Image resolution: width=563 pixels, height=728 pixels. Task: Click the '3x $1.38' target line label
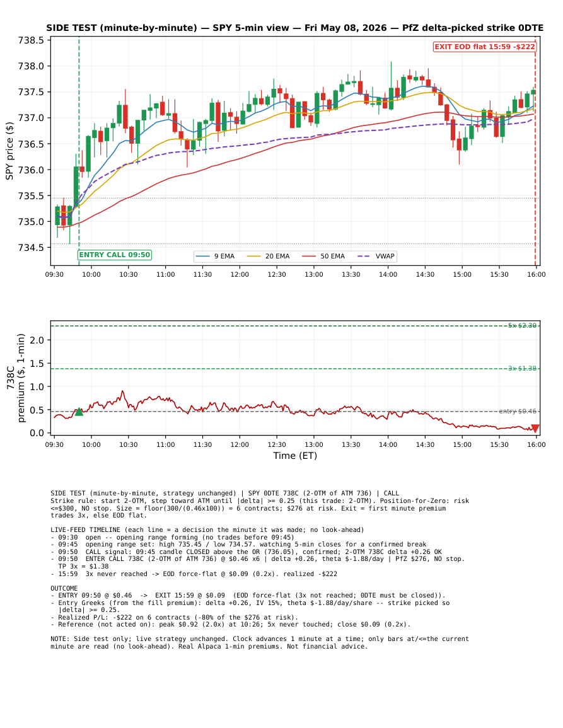pyautogui.click(x=522, y=368)
